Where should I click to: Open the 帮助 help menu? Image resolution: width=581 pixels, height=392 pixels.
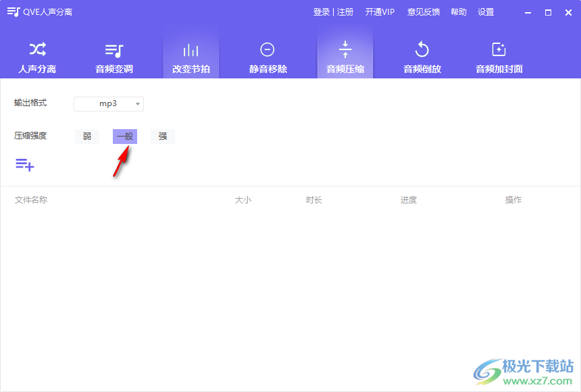click(x=458, y=11)
